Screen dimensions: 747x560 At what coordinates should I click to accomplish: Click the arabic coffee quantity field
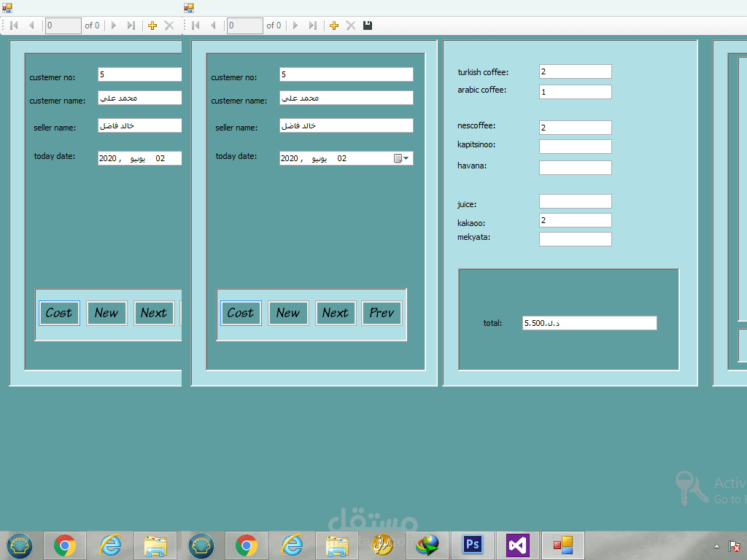click(x=575, y=92)
